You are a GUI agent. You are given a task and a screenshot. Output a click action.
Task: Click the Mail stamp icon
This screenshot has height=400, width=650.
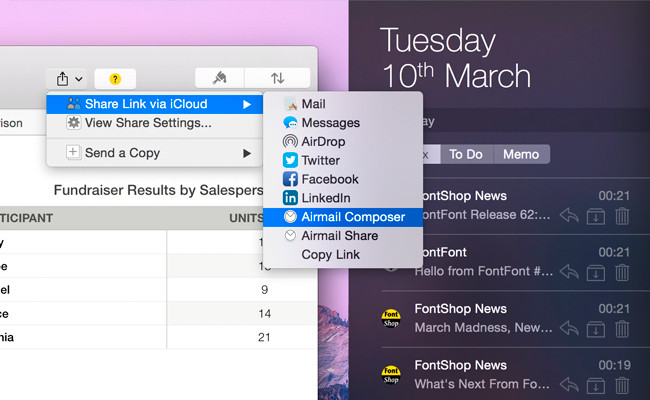(x=290, y=104)
